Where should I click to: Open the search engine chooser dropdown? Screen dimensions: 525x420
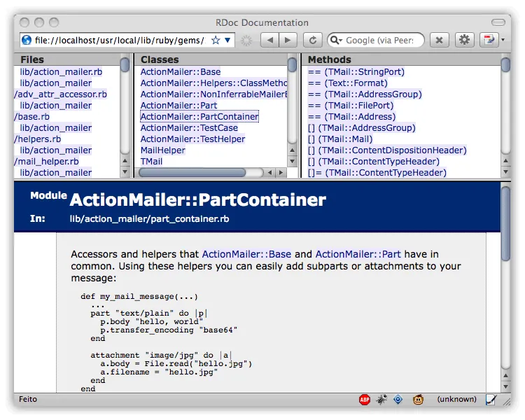coord(336,41)
